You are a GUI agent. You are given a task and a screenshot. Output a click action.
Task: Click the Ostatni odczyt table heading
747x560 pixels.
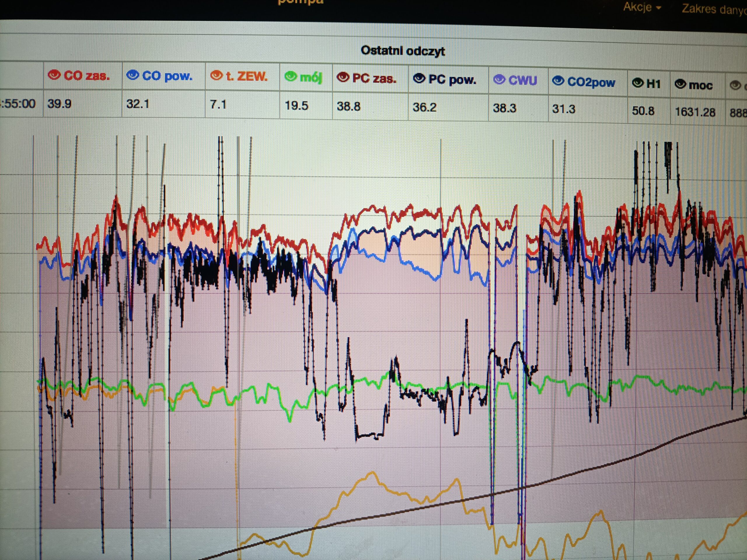(x=403, y=51)
